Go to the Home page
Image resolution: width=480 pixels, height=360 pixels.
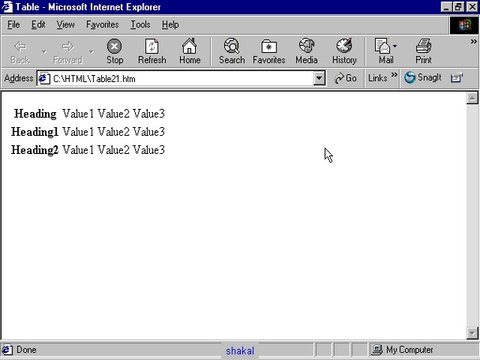[190, 51]
